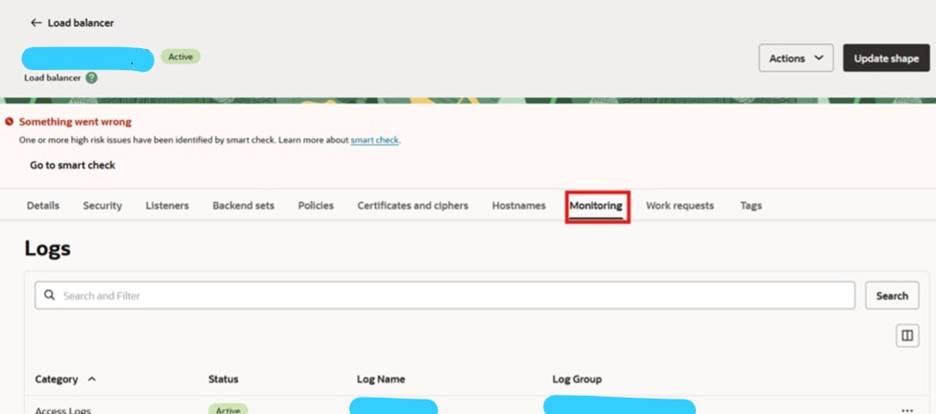Open the Actions dropdown
The width and height of the screenshot is (936, 414).
tap(795, 58)
